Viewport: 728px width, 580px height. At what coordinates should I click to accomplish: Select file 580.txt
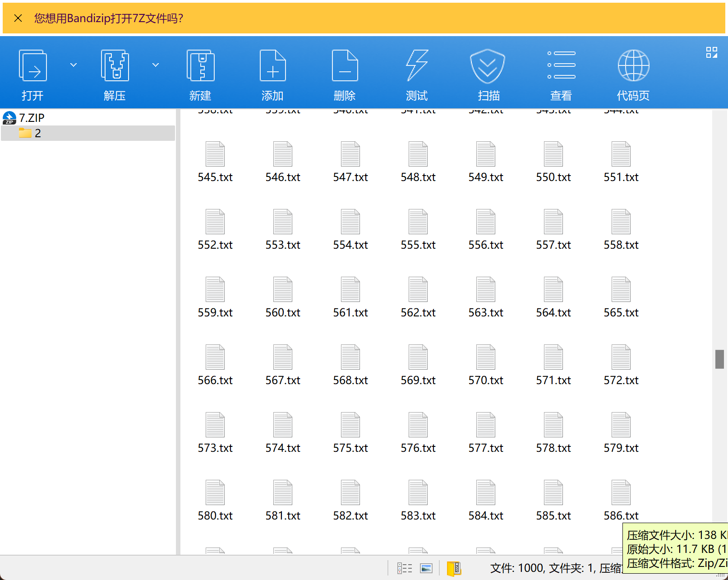point(215,501)
